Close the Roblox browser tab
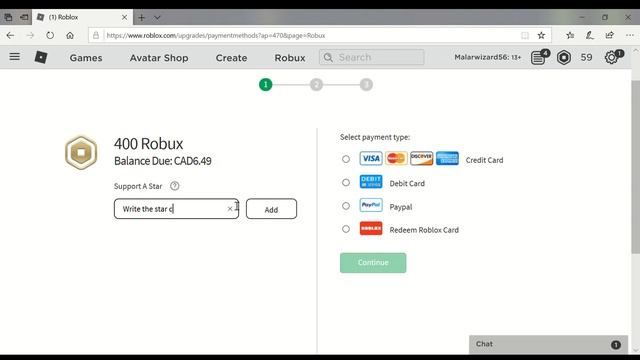Image resolution: width=640 pixels, height=360 pixels. (x=124, y=17)
